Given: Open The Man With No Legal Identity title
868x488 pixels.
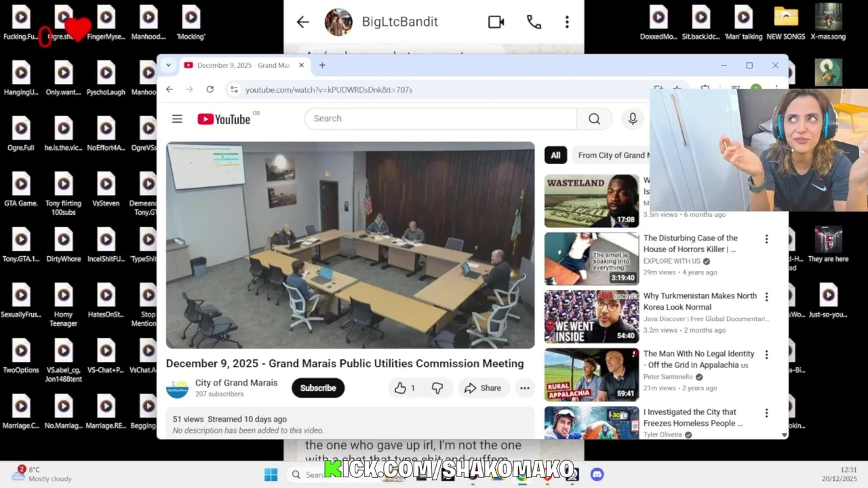Looking at the screenshot, I should coord(698,359).
